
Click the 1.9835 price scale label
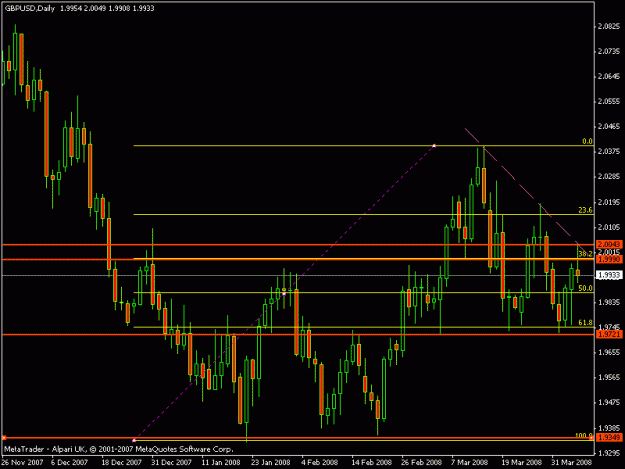click(x=609, y=302)
